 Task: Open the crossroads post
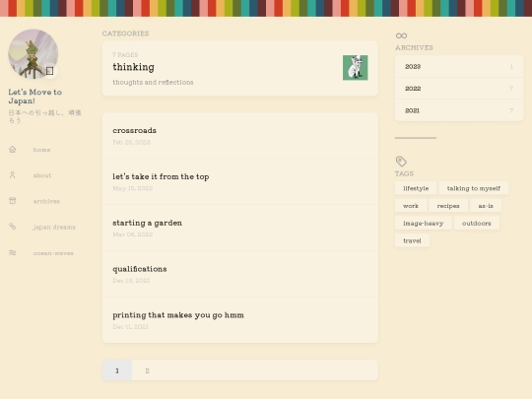coord(240,136)
